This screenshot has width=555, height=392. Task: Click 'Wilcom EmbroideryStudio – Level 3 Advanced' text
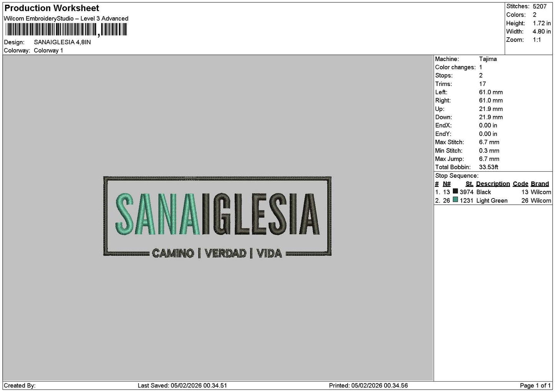(x=66, y=18)
